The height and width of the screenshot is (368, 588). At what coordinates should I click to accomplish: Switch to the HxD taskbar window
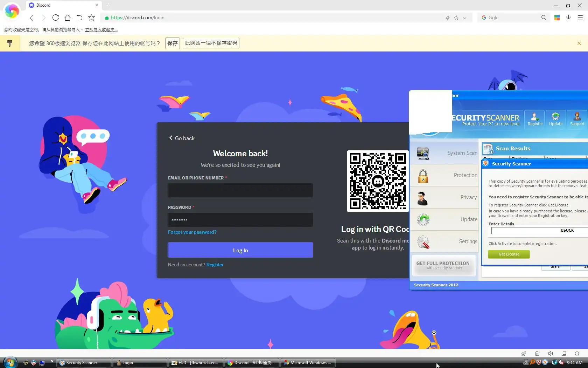[196, 363]
